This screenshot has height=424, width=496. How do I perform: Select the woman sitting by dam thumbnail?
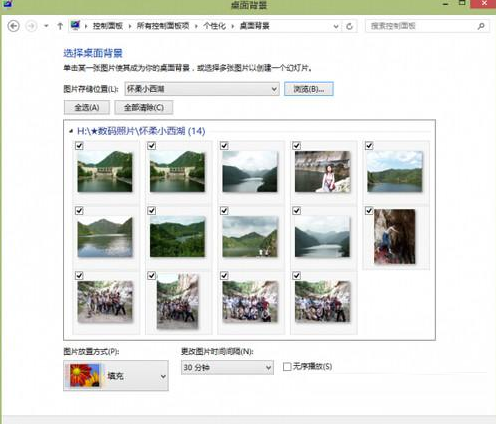(x=323, y=171)
